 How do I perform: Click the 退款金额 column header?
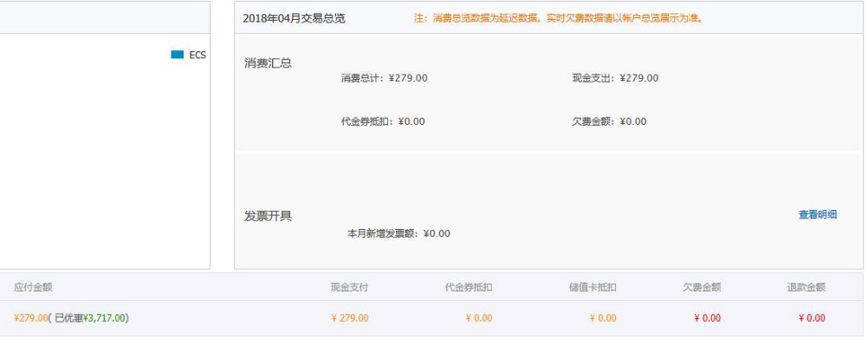click(806, 287)
